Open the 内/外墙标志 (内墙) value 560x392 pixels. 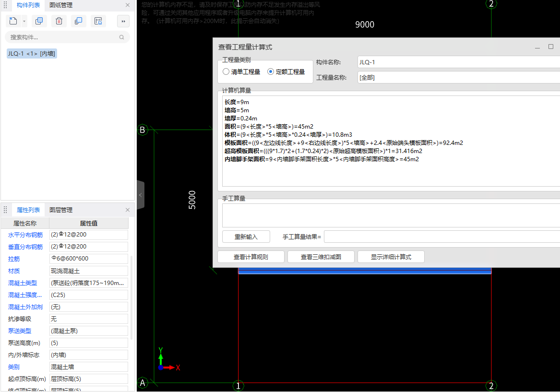tap(89, 355)
